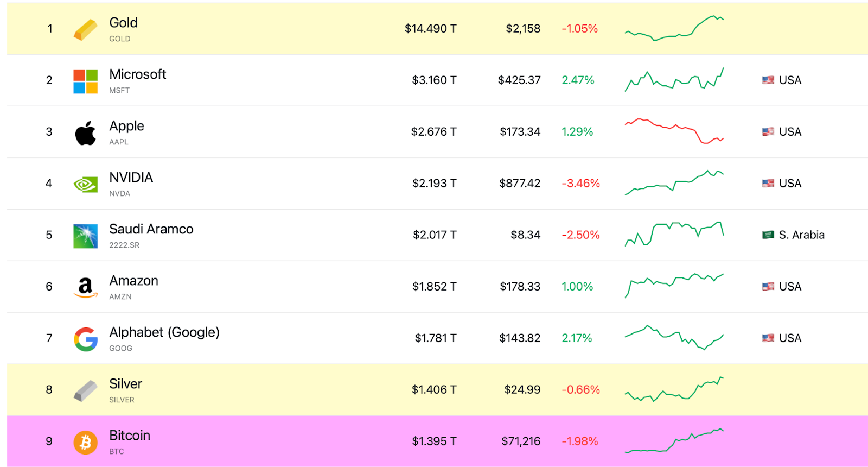Viewport: 868px width, 467px height.
Task: Click Gold's -1.05% daily change
Action: [579, 28]
